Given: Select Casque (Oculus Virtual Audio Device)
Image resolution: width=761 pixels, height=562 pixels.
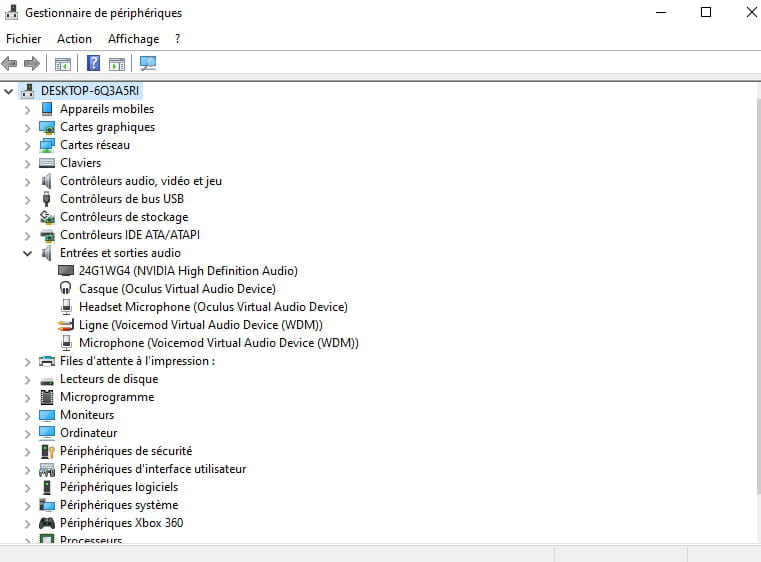Looking at the screenshot, I should 177,289.
